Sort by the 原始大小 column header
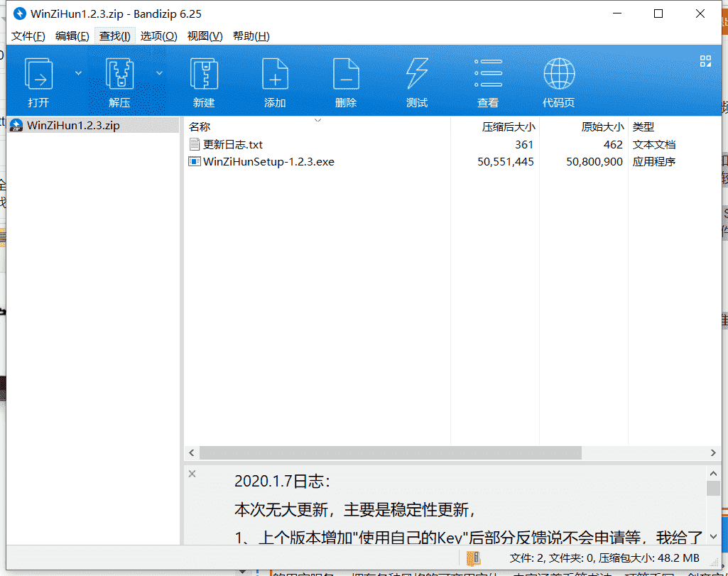The image size is (728, 576). coord(584,126)
